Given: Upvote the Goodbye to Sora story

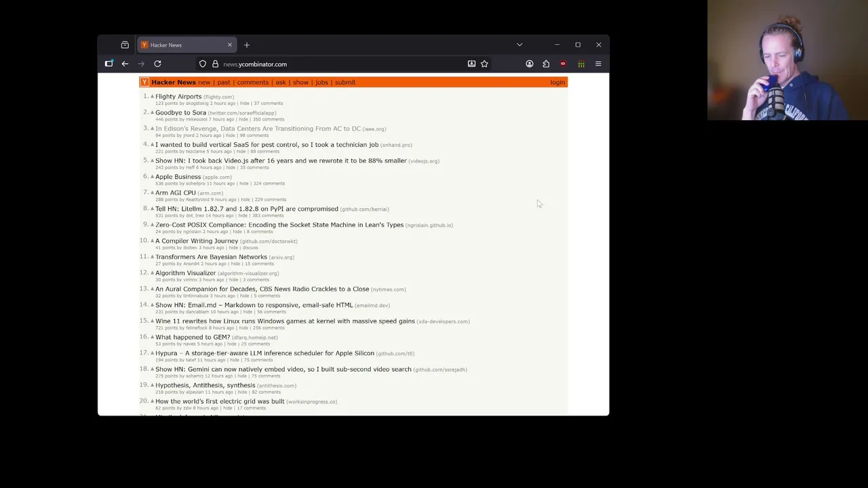Looking at the screenshot, I should [x=152, y=113].
